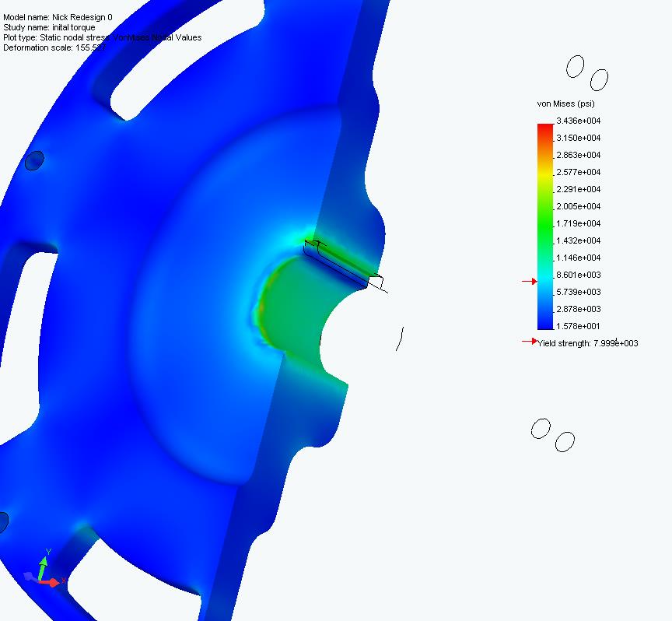Viewport: 672px width, 621px height.
Task: Click the Yield strength 7.999e+003 label
Action: pyautogui.click(x=589, y=343)
